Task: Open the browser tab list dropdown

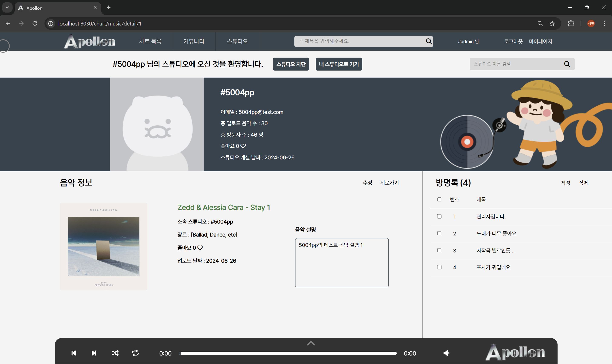Action: 7,8
